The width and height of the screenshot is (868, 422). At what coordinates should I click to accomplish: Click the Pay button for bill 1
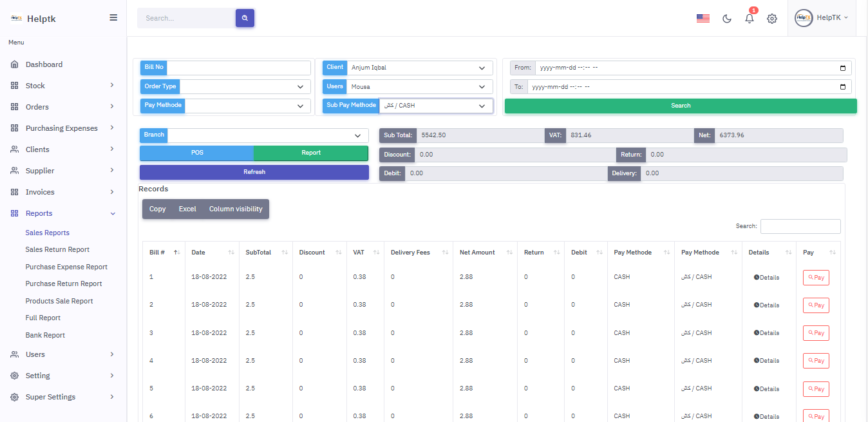815,278
